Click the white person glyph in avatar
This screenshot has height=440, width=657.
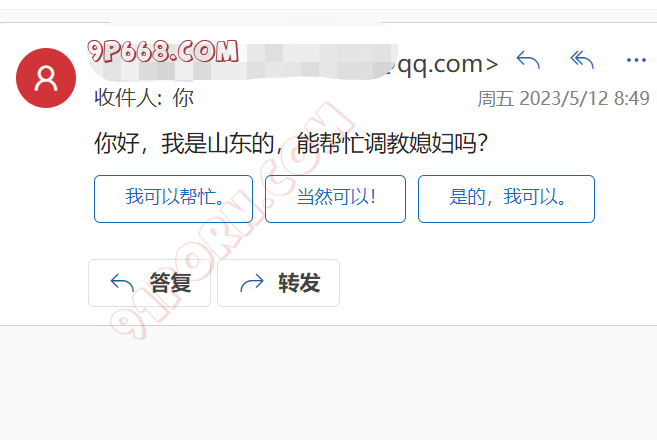click(x=46, y=78)
